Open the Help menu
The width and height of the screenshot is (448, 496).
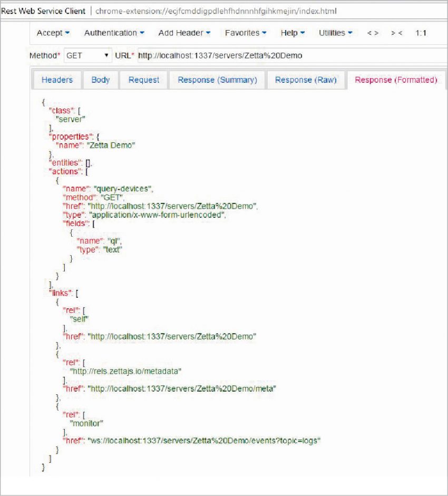pyautogui.click(x=291, y=33)
